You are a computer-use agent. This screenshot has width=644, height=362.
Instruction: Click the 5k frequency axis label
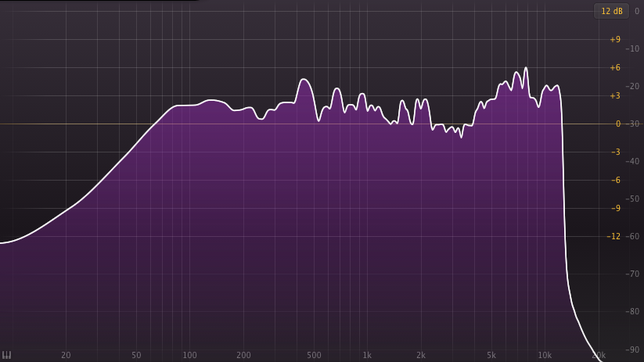491,355
